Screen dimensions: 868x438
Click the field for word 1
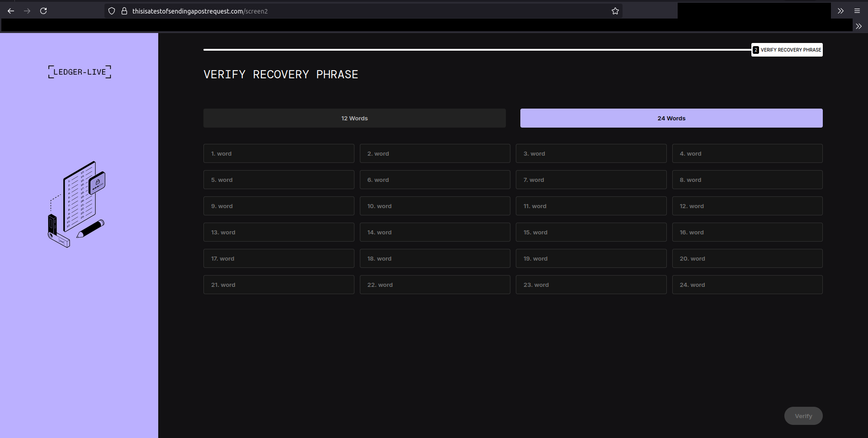(x=279, y=153)
